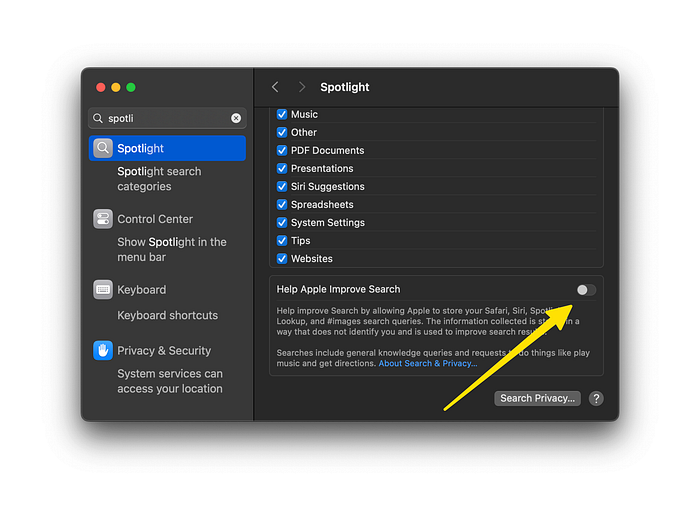Open the help question mark button
The image size is (700, 516).
click(596, 398)
